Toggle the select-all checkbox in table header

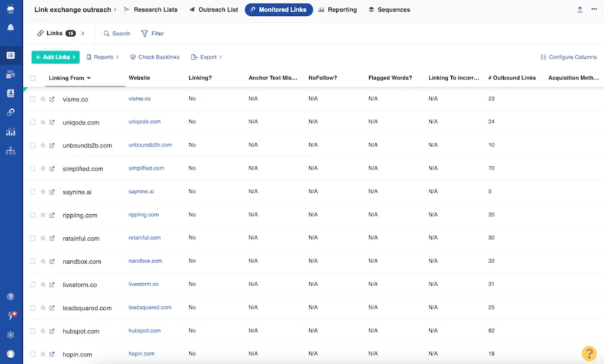tap(33, 78)
